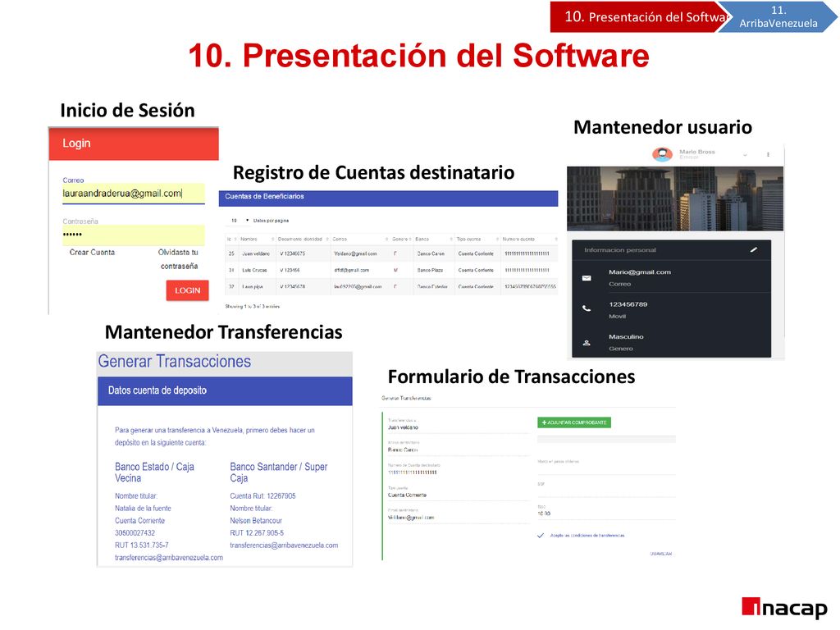Select the Juan veldano table row
Viewport: 840px width, 630px height.
[x=391, y=253]
